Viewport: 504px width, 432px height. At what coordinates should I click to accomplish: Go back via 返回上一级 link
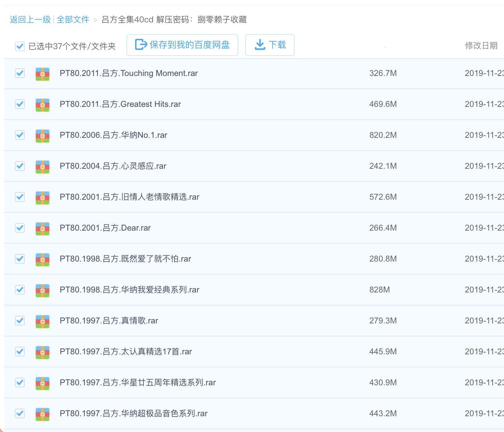(30, 20)
